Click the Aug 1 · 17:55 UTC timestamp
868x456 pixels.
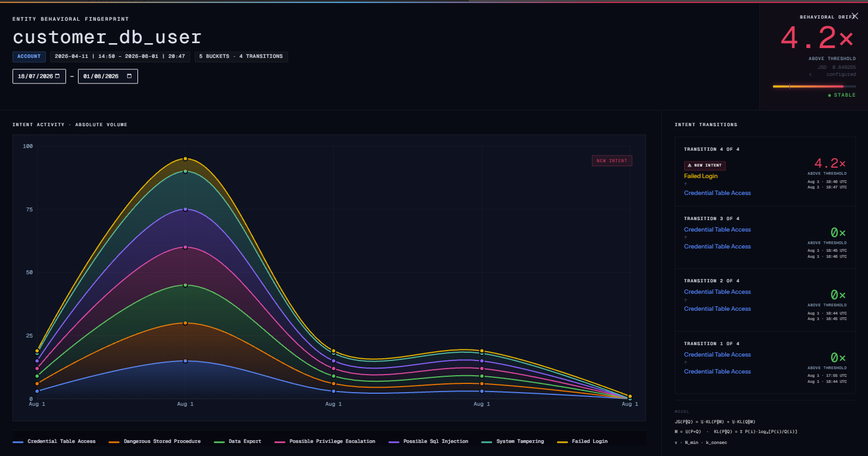(827, 376)
